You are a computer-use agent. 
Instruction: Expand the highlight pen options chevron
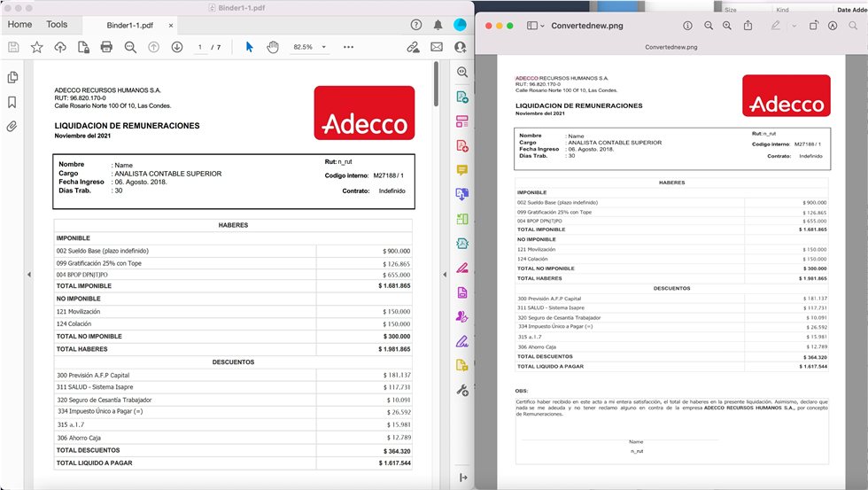coord(793,26)
